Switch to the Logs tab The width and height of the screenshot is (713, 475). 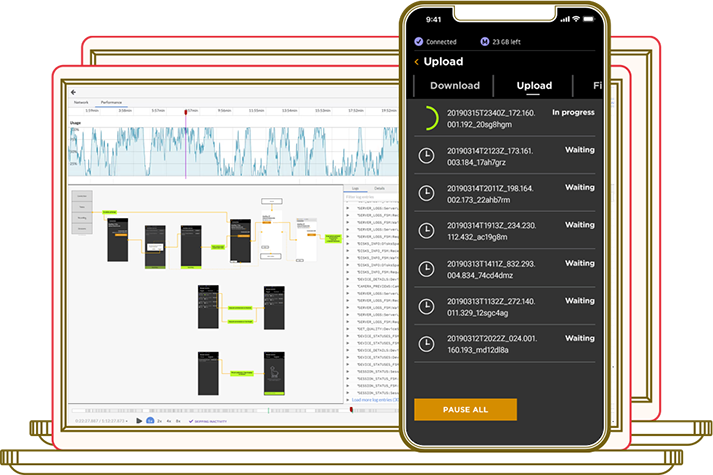tap(355, 188)
